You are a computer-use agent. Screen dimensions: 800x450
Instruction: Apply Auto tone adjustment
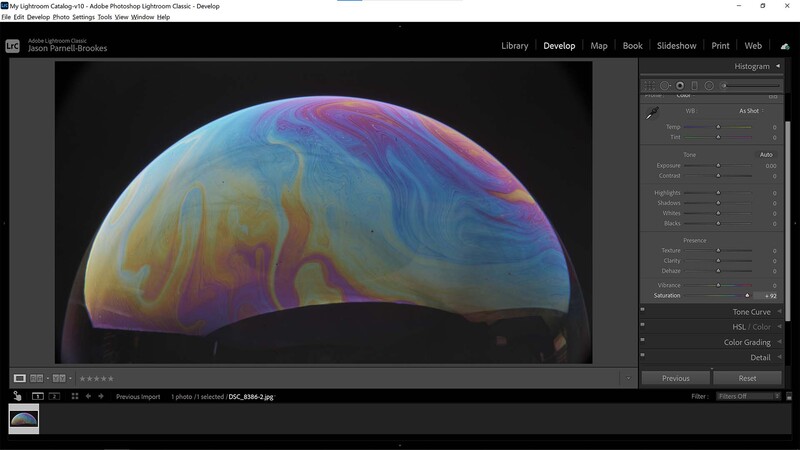pos(766,155)
